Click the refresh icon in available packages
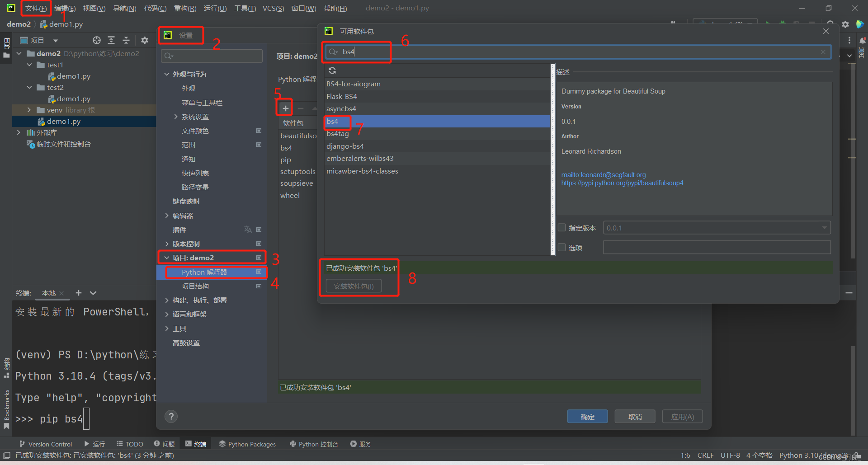The image size is (868, 465). coord(332,70)
